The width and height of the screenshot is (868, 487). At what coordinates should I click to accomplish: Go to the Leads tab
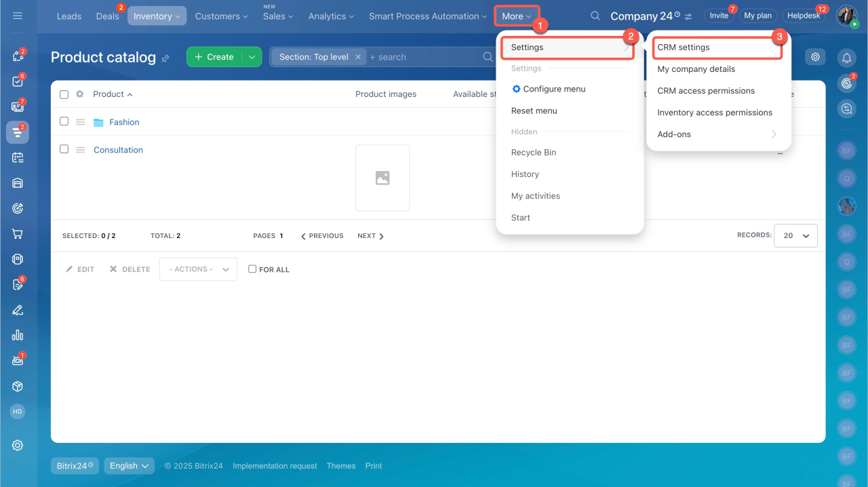click(69, 16)
